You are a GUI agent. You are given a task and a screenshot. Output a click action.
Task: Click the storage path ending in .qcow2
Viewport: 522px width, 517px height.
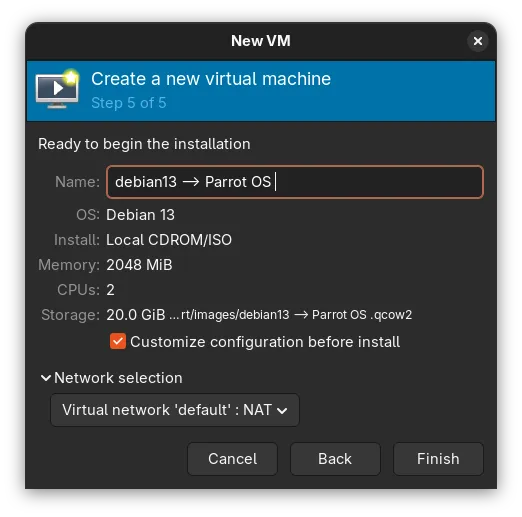[x=290, y=315]
